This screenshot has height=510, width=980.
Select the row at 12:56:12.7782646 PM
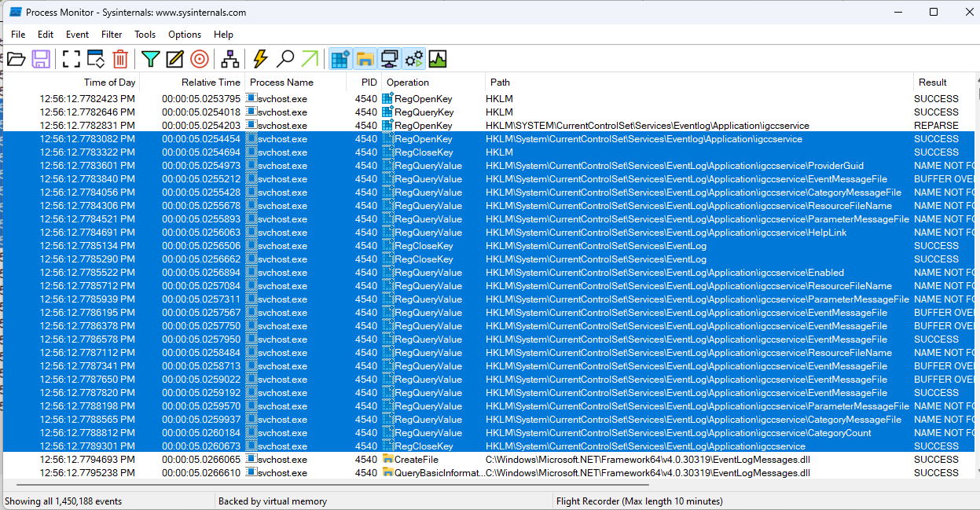(x=490, y=112)
